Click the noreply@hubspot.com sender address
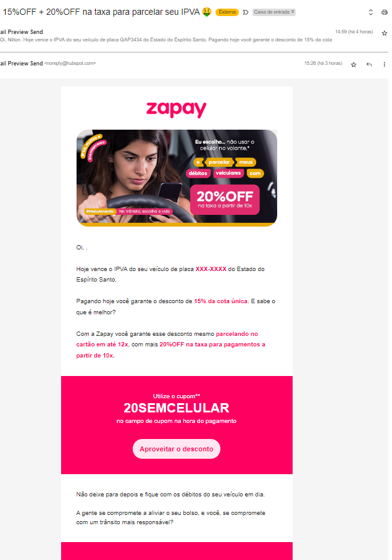Screen dimensions: 392x560 click(70, 63)
